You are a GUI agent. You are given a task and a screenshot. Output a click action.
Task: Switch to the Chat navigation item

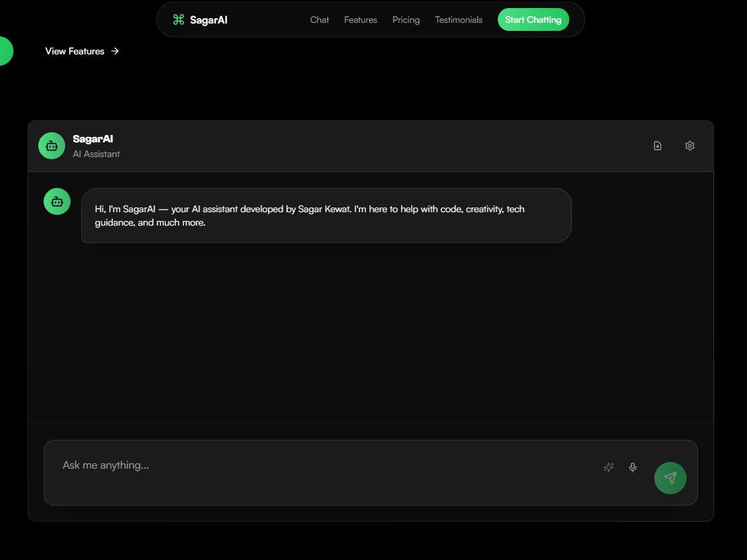[x=319, y=19]
